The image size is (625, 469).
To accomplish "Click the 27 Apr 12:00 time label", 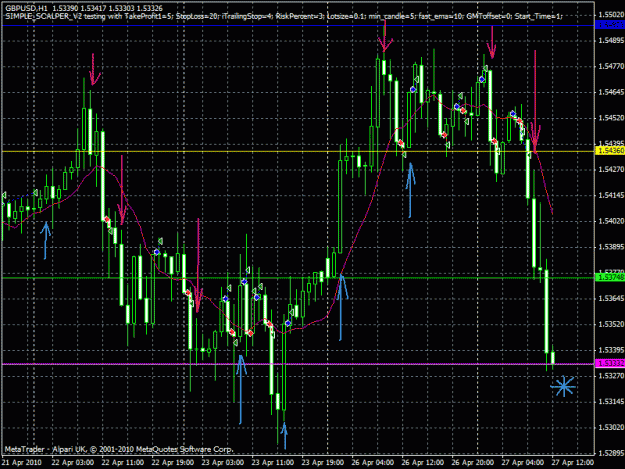I will pyautogui.click(x=573, y=463).
